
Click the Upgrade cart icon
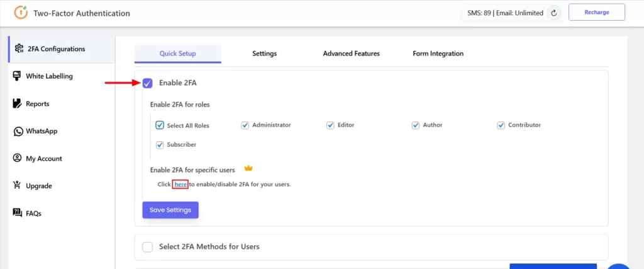17,185
